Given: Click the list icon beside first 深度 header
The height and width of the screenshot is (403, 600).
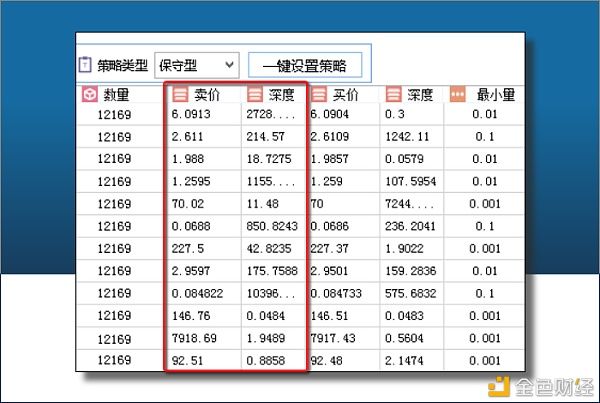Looking at the screenshot, I should point(255,94).
